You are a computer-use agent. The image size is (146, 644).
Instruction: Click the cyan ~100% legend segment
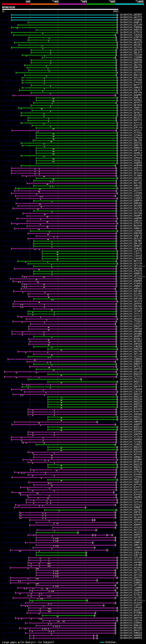(130, 4)
